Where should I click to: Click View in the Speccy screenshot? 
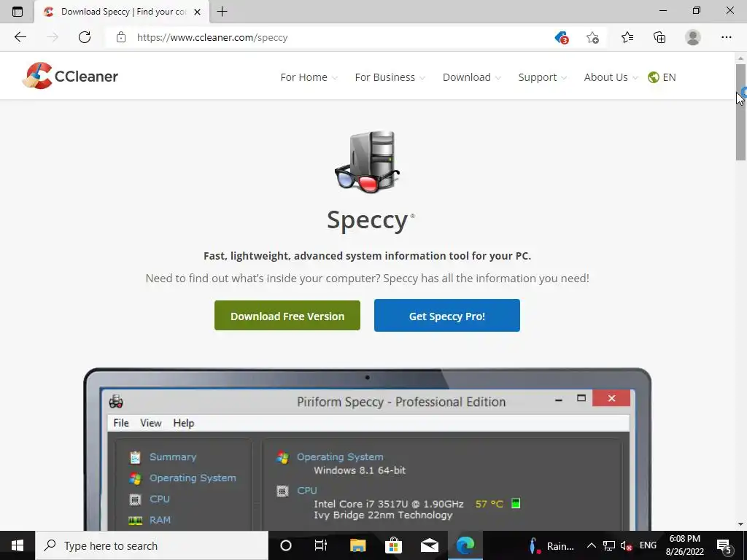click(150, 423)
